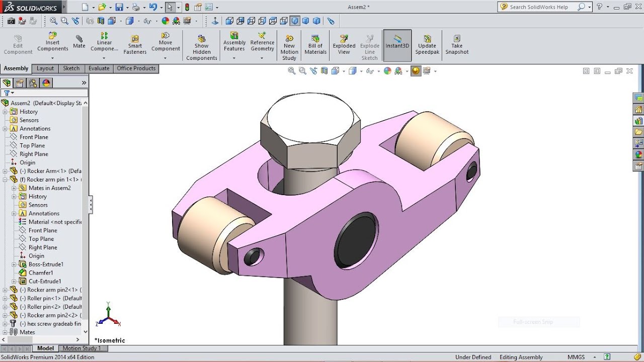Open the Move Component dropdown arrow
This screenshot has width=644, height=362.
click(x=166, y=58)
